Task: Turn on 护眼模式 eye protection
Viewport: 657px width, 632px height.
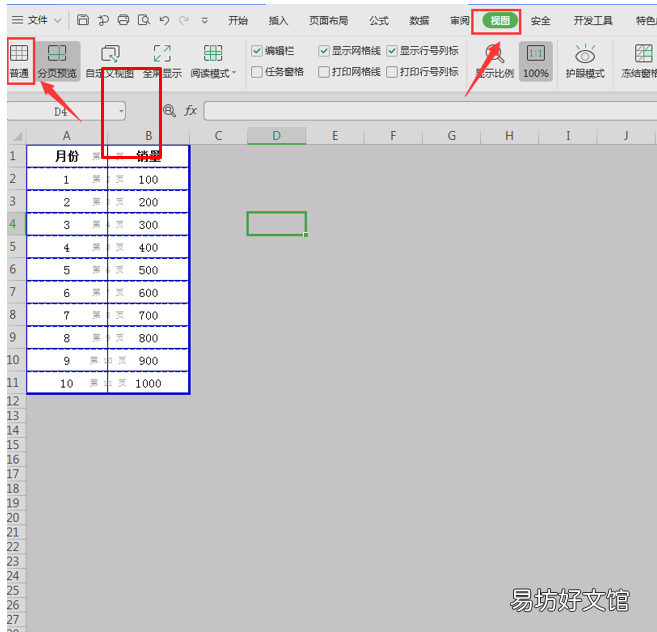Action: (x=585, y=62)
